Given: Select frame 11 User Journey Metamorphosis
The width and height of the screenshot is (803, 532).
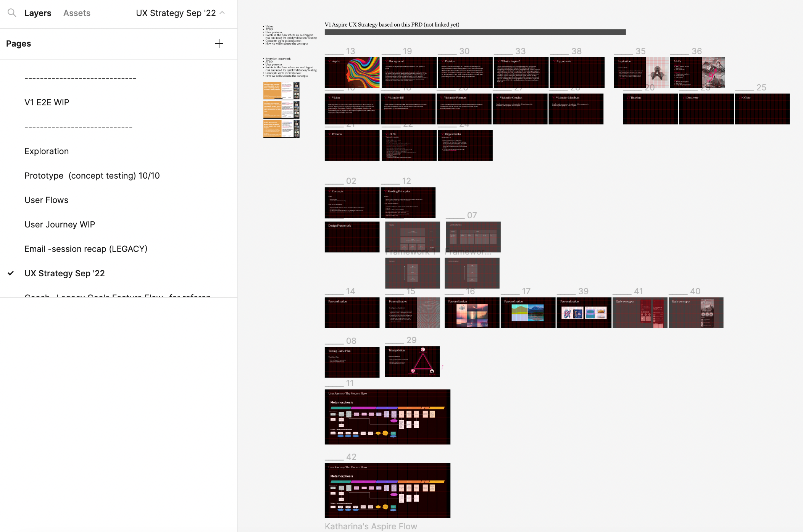Looking at the screenshot, I should coord(387,417).
